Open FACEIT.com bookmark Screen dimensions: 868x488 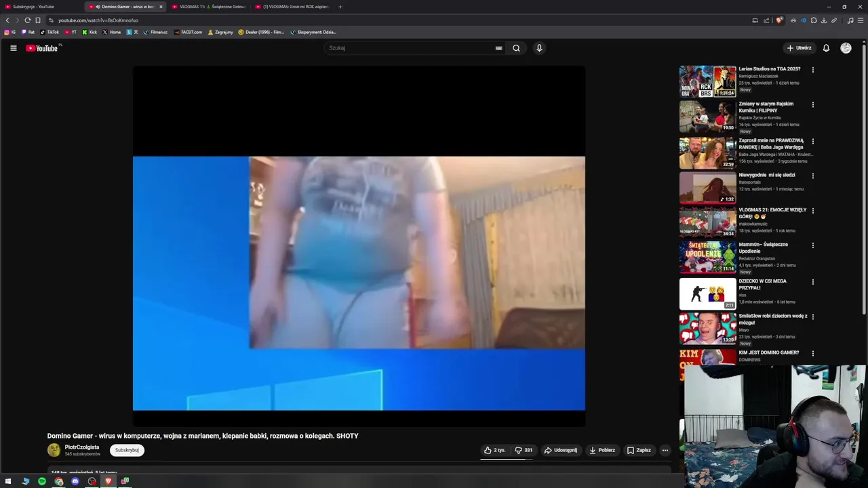point(188,32)
